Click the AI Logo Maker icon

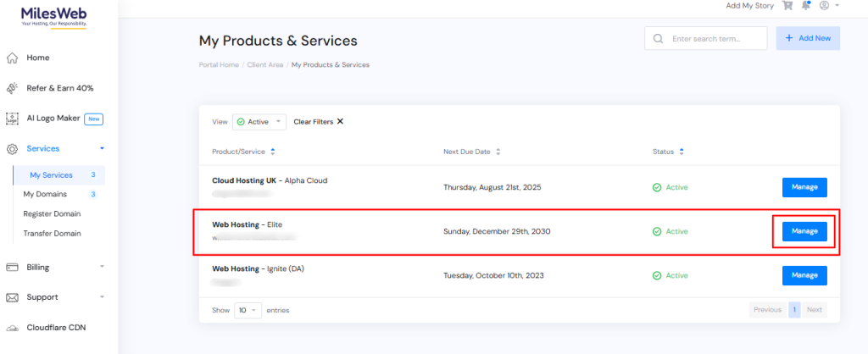click(x=12, y=119)
